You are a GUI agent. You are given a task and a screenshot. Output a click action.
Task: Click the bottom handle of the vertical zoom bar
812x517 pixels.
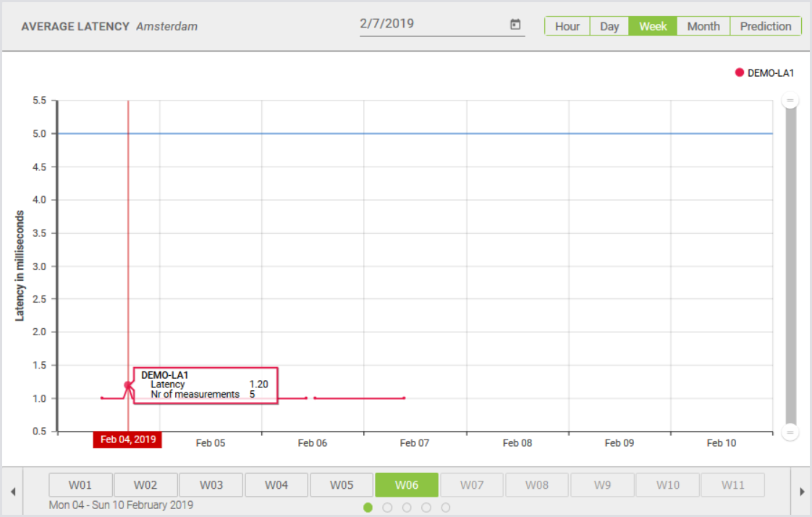click(790, 432)
